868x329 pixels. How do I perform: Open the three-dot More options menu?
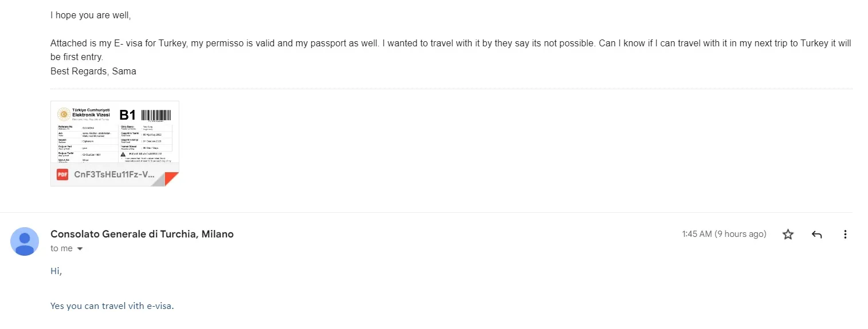845,235
